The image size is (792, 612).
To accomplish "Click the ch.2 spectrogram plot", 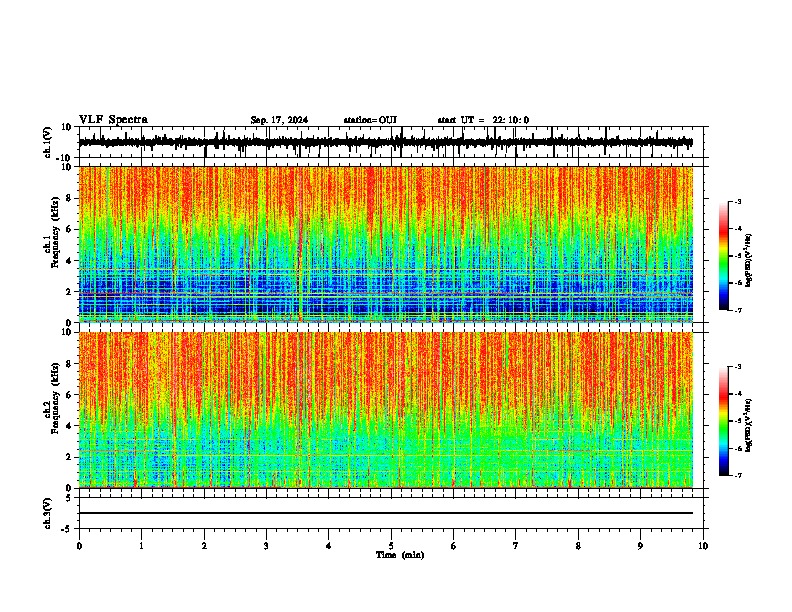I will coord(385,410).
